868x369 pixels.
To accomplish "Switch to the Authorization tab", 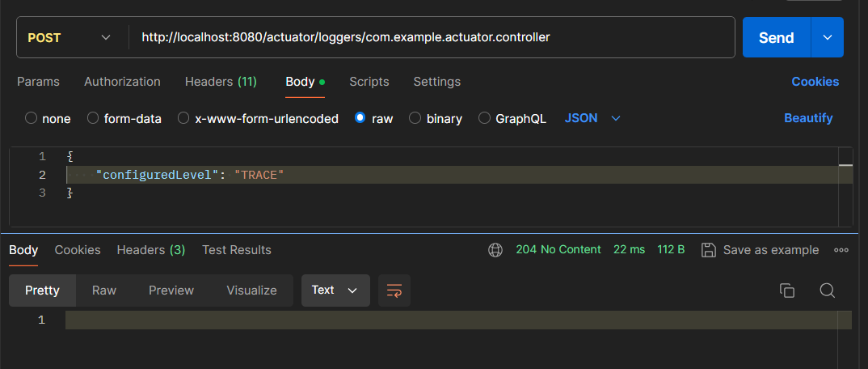I will (122, 82).
